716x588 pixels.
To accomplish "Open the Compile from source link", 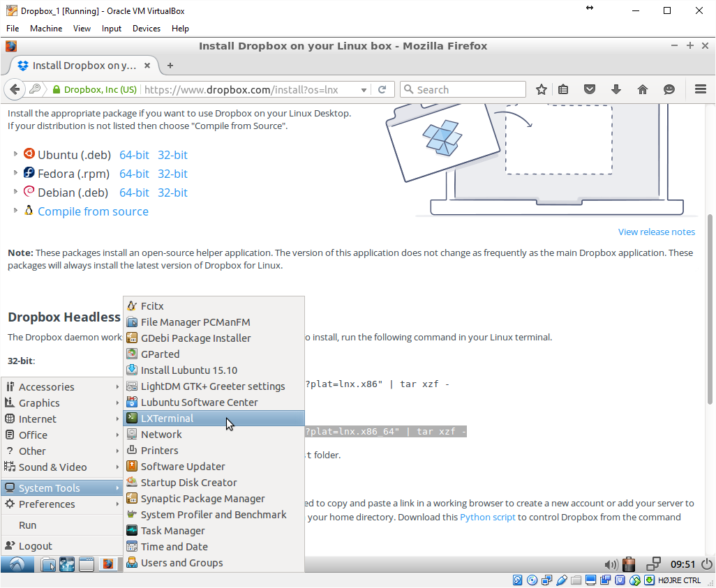I will pos(93,211).
